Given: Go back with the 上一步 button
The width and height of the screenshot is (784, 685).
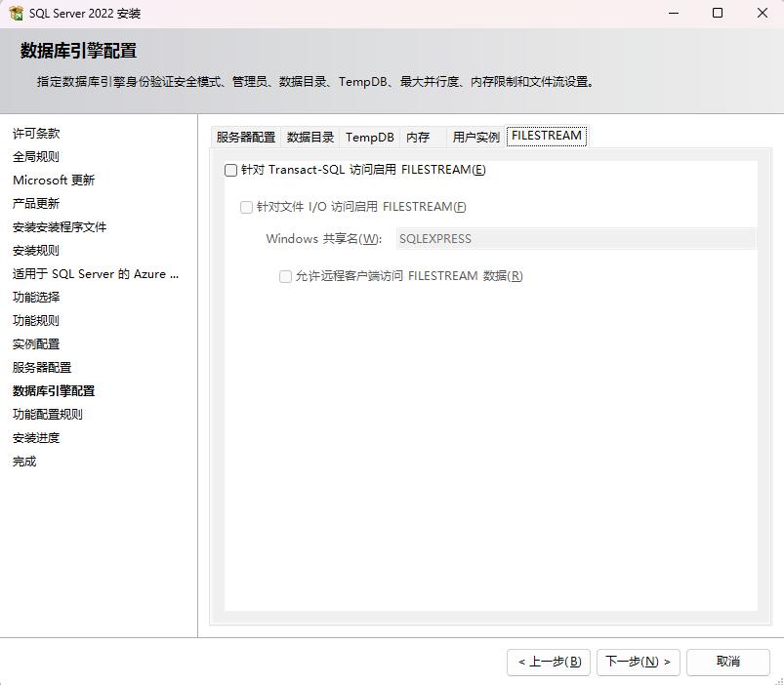Looking at the screenshot, I should click(x=549, y=662).
